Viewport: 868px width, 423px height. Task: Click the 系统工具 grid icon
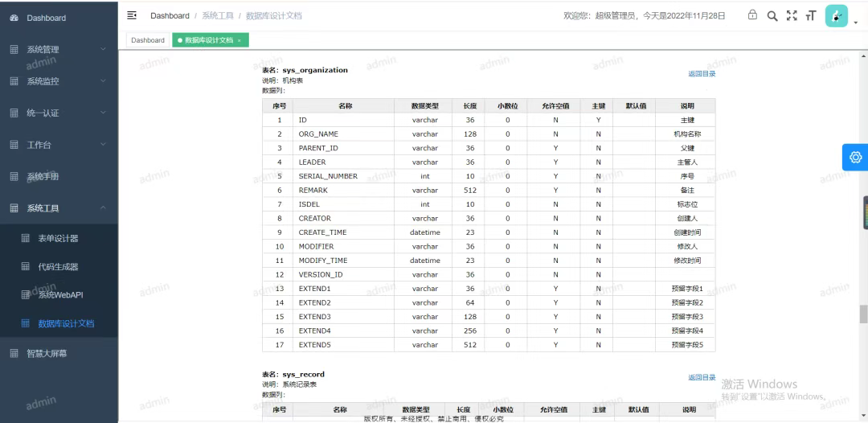[x=14, y=208]
